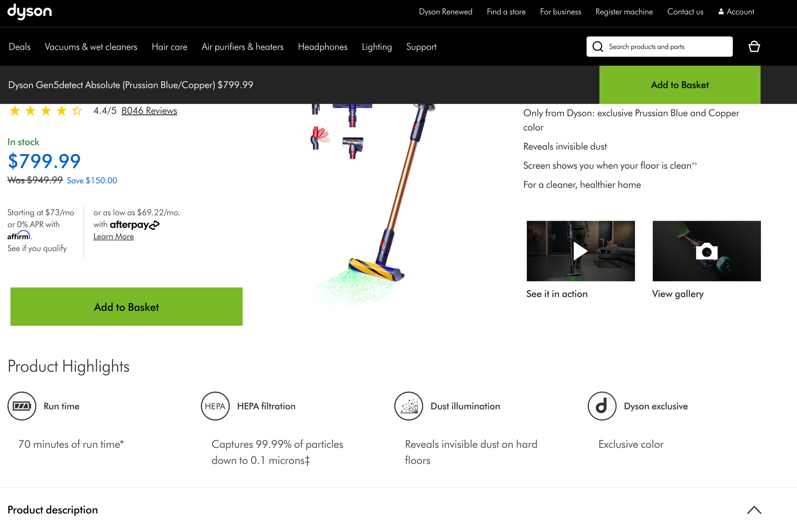Click See it in action caption

click(557, 294)
